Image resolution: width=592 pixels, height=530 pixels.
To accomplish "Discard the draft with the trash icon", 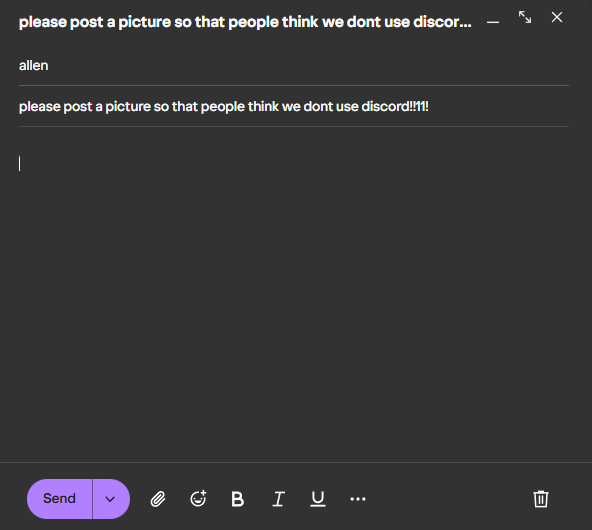I will tap(541, 499).
